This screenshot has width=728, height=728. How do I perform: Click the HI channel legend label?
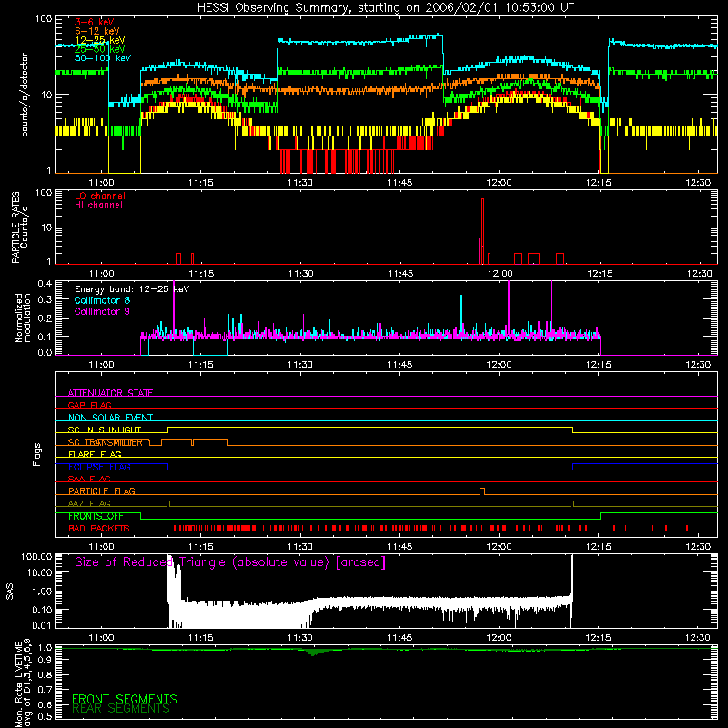point(98,206)
